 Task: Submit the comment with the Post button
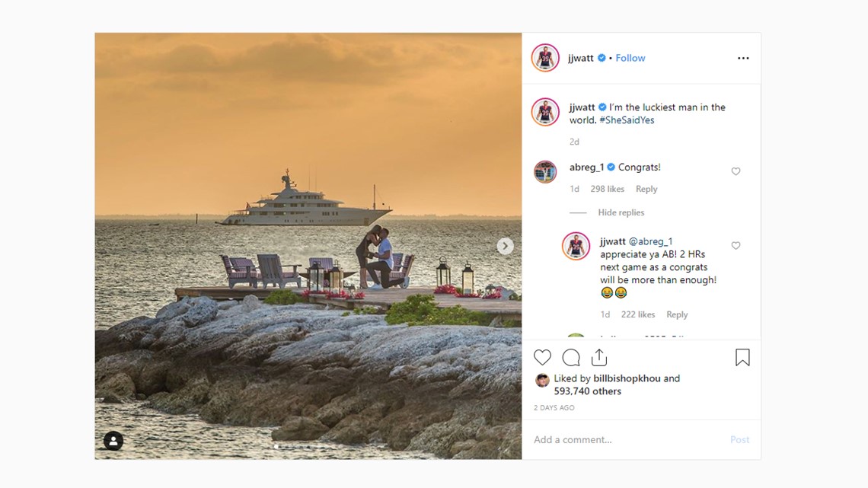pyautogui.click(x=739, y=440)
